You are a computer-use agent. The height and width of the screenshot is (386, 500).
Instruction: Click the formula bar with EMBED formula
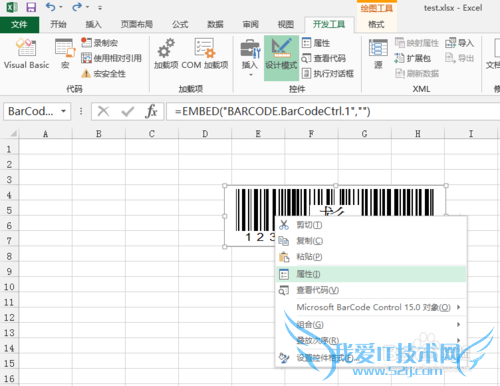[333, 111]
